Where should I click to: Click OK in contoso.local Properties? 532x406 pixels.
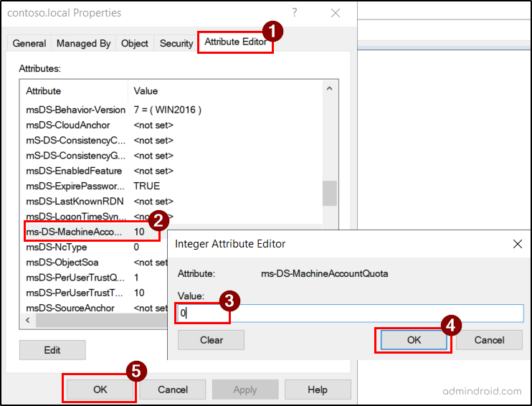click(x=100, y=390)
